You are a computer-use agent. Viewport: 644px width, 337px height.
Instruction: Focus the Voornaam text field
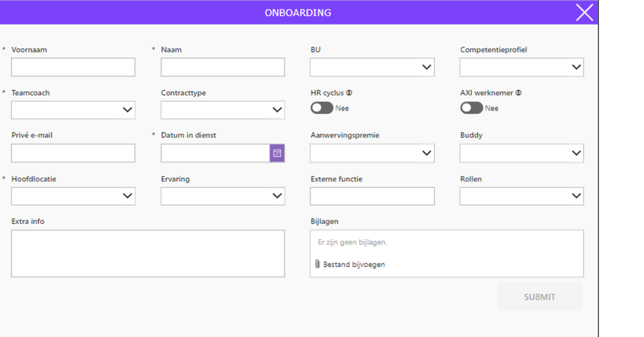click(73, 67)
